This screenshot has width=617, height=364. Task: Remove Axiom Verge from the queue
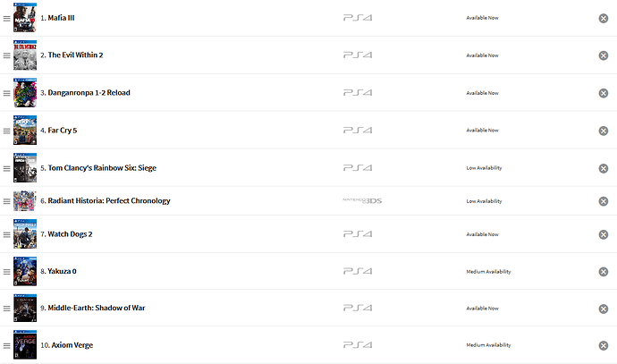coord(604,345)
